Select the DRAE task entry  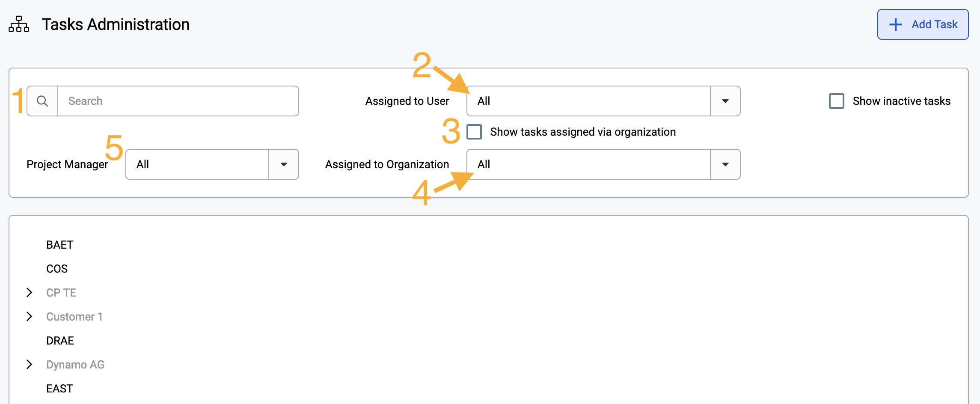(x=60, y=341)
